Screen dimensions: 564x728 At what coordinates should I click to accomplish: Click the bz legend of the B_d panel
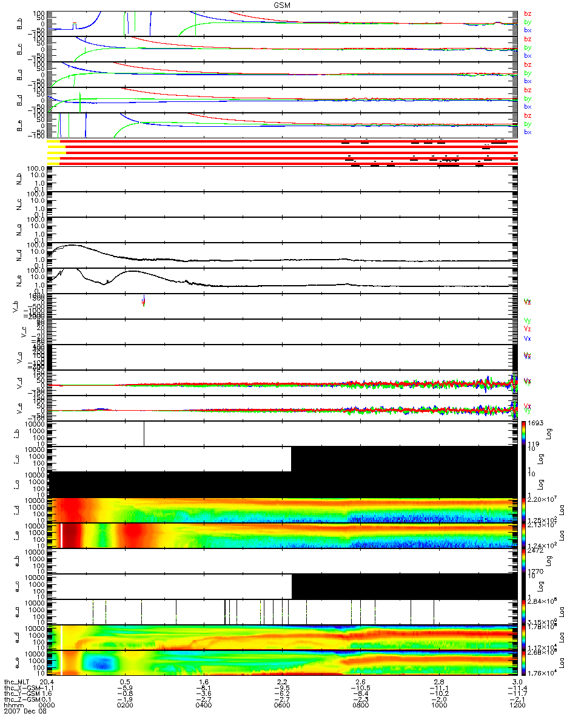click(x=528, y=90)
